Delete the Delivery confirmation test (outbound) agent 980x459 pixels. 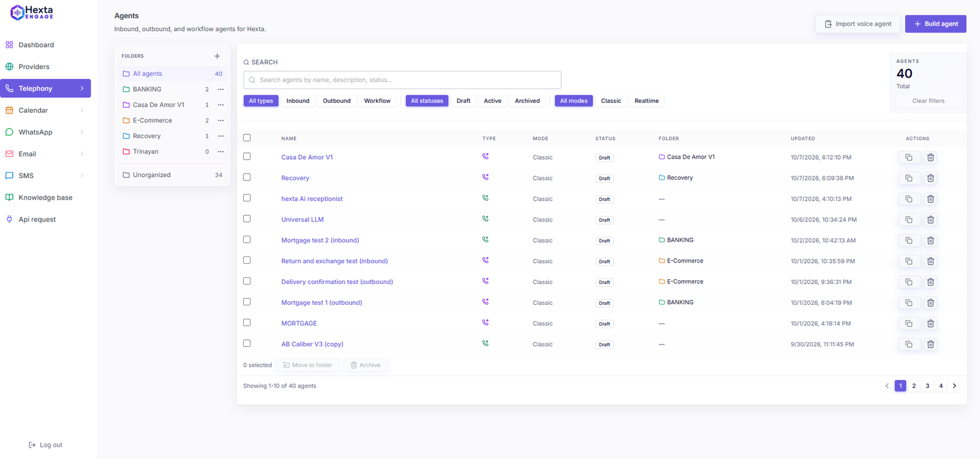click(x=930, y=282)
